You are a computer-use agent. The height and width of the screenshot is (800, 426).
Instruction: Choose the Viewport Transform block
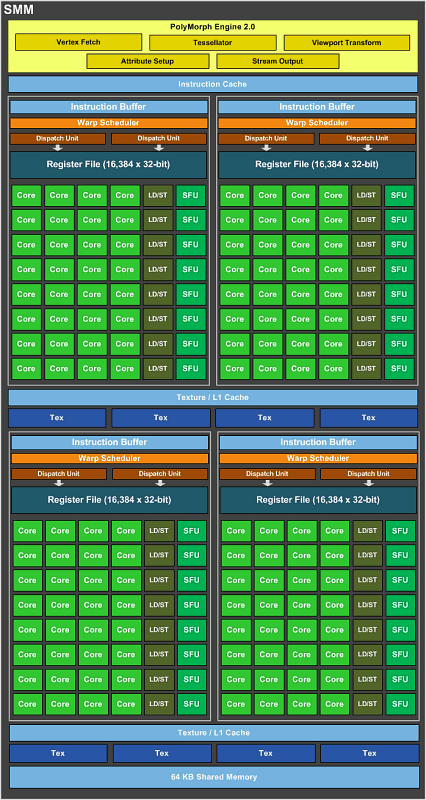coord(347,43)
